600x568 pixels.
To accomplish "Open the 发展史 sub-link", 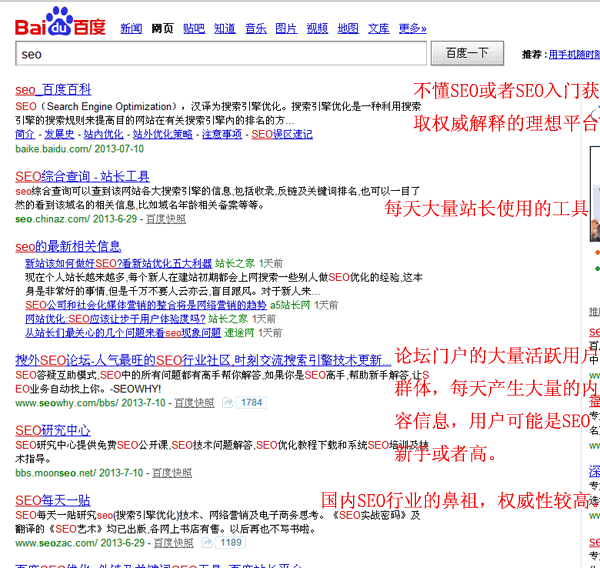I will [59, 134].
